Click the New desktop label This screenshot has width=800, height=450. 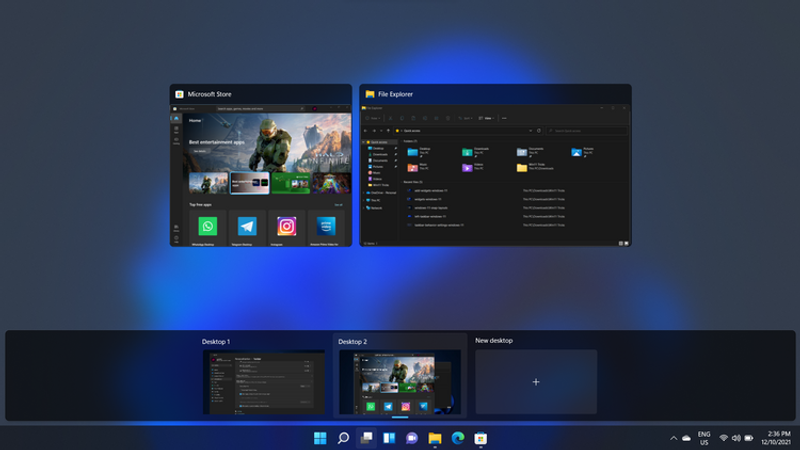tap(494, 340)
